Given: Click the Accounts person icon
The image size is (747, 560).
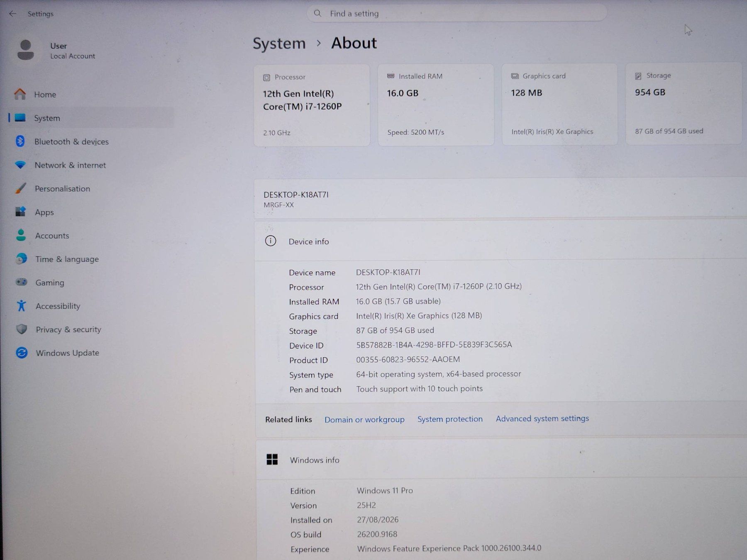Looking at the screenshot, I should coord(21,235).
